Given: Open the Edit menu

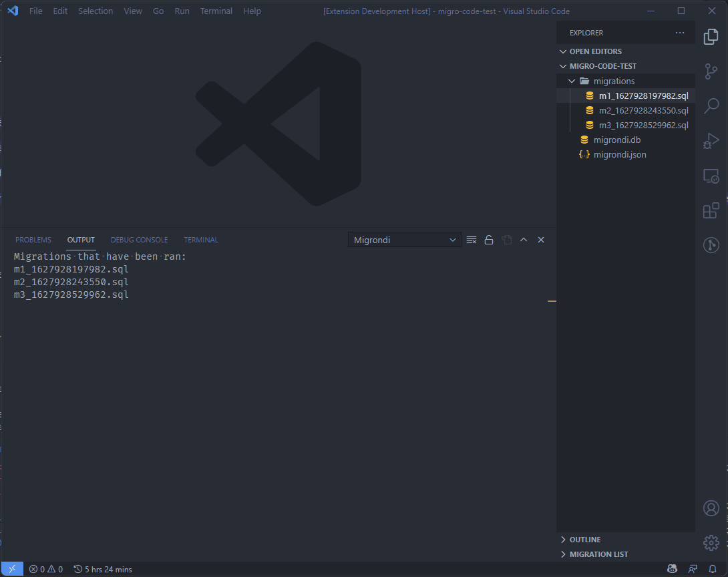Looking at the screenshot, I should (60, 11).
